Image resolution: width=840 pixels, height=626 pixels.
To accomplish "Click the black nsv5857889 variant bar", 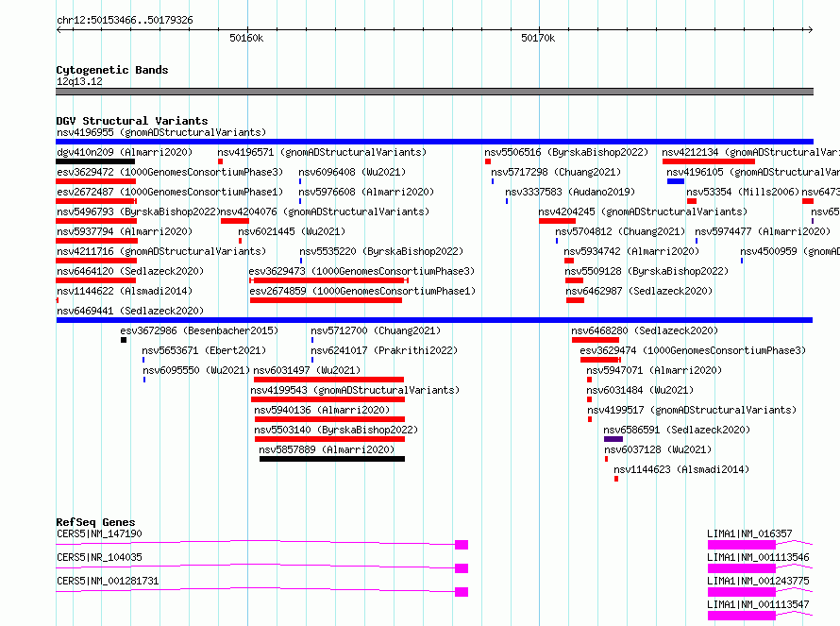I will point(332,459).
